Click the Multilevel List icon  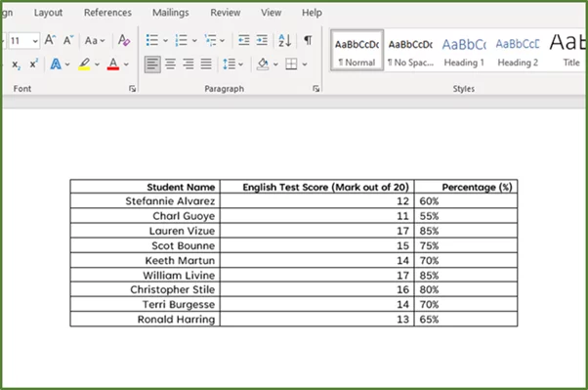(x=210, y=40)
